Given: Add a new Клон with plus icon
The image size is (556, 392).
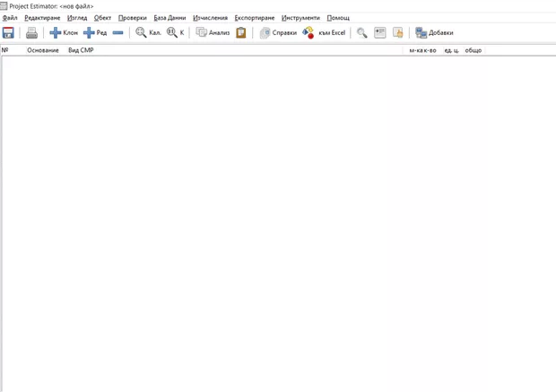Looking at the screenshot, I should [64, 32].
